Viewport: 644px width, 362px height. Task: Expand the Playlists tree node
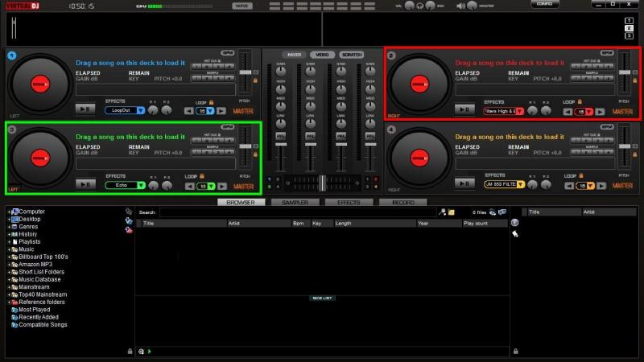point(9,242)
